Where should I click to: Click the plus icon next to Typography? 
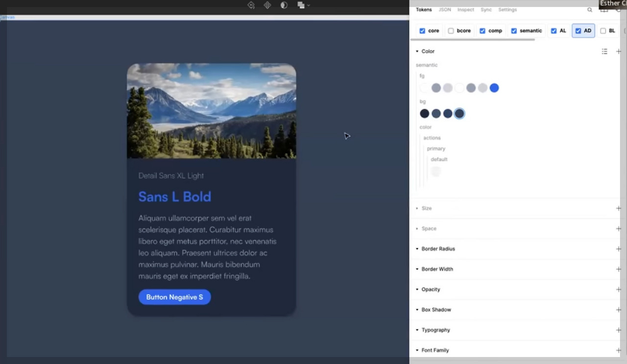[x=618, y=330]
